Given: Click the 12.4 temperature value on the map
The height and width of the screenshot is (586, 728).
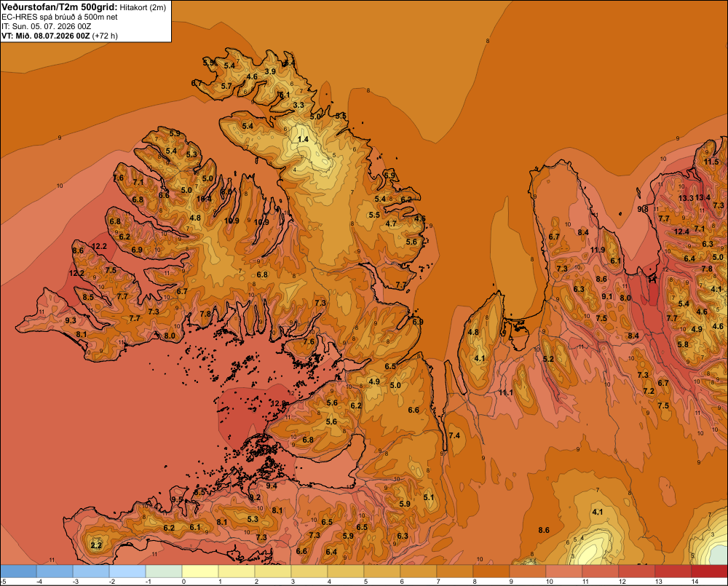Looking at the screenshot, I should [681, 231].
